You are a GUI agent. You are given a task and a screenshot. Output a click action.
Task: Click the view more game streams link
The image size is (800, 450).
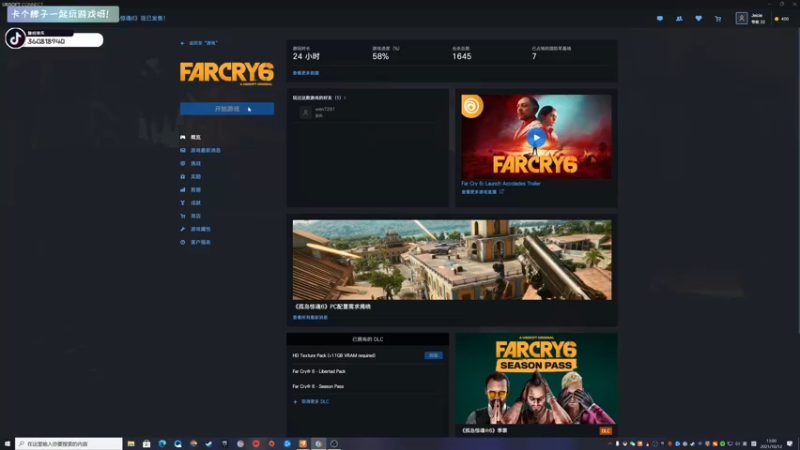click(482, 192)
